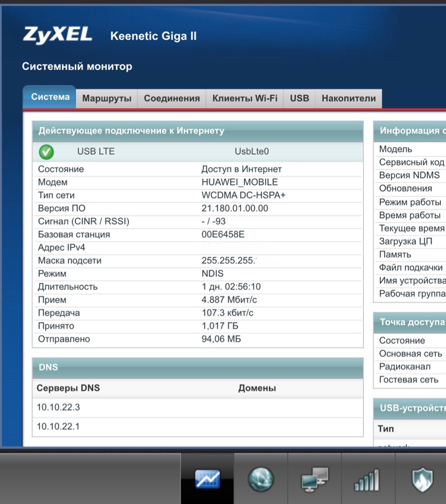This screenshot has height=504, width=446.
Task: Open the Накопители tab
Action: [349, 98]
